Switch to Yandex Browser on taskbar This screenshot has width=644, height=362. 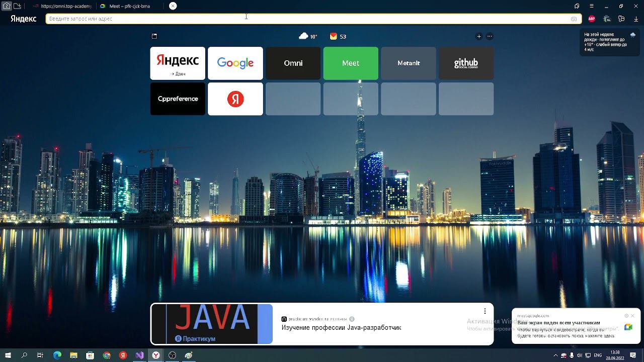click(156, 355)
